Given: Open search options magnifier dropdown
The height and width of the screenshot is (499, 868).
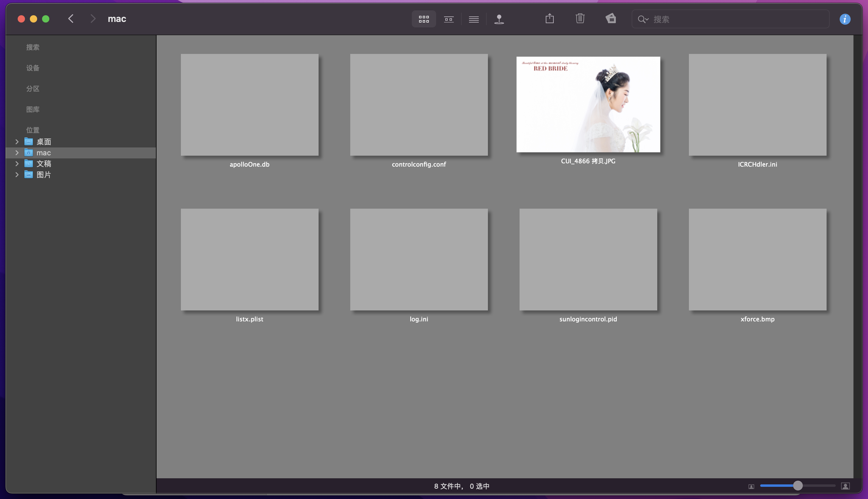Looking at the screenshot, I should [x=643, y=19].
